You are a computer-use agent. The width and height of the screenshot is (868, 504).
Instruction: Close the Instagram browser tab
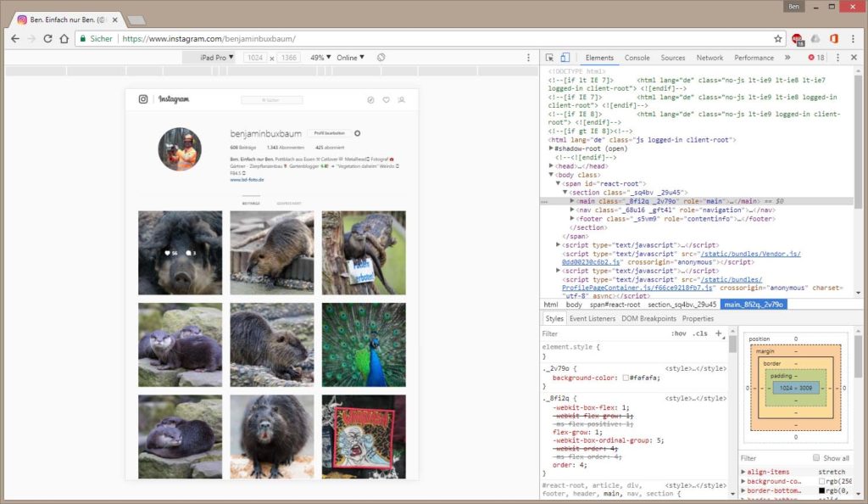point(114,20)
